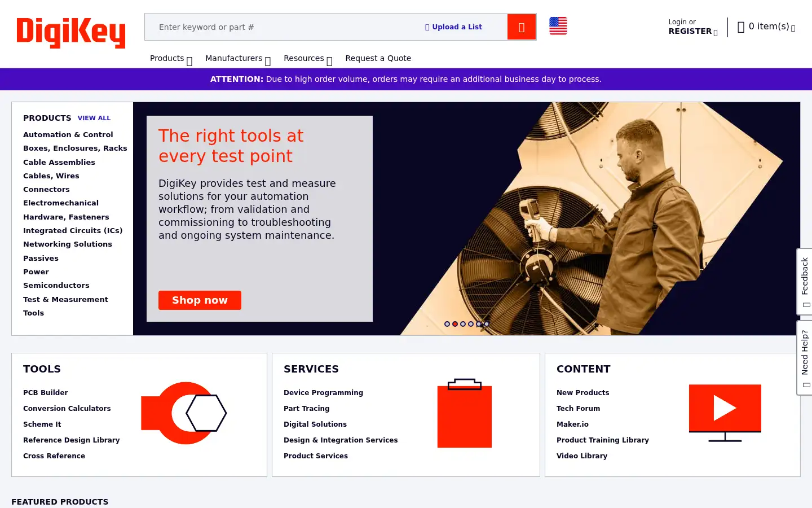The height and width of the screenshot is (508, 812).
Task: Open Electromechanical category
Action: pos(61,203)
